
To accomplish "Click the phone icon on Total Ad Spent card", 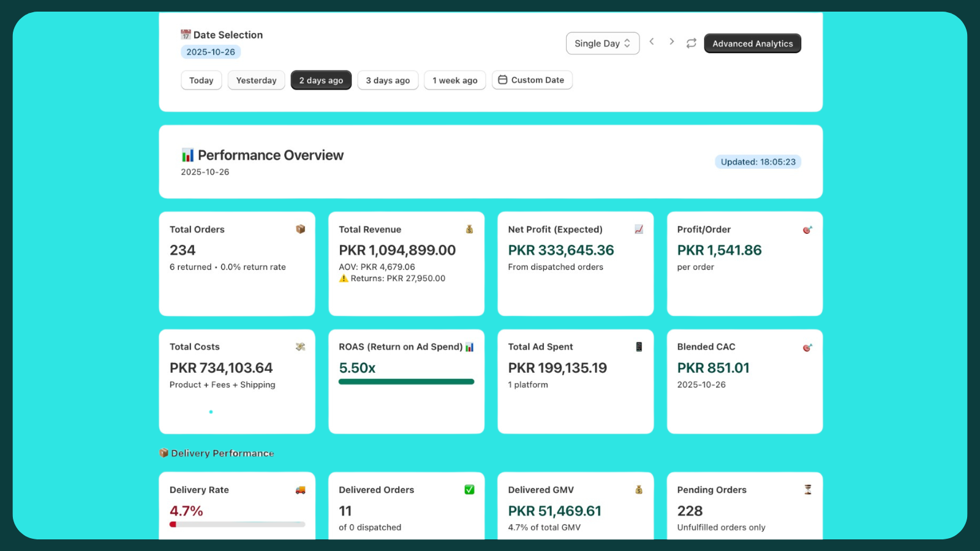I will pos(639,347).
